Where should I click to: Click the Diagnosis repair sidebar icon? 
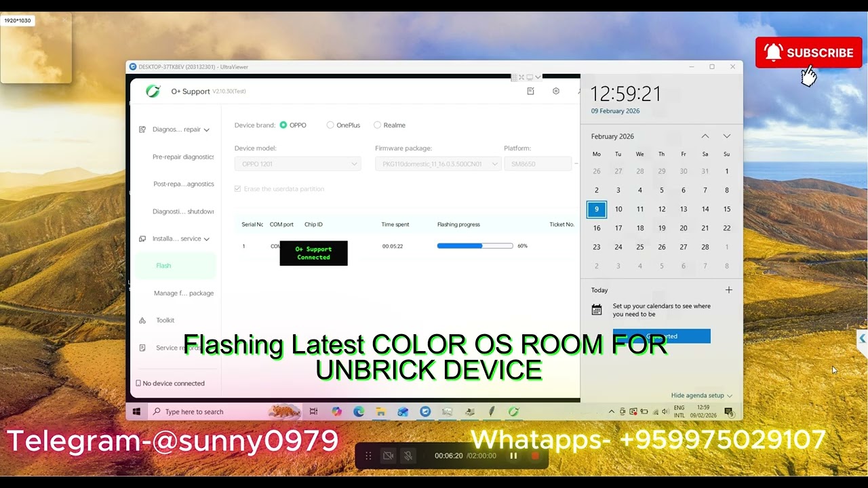pyautogui.click(x=142, y=129)
